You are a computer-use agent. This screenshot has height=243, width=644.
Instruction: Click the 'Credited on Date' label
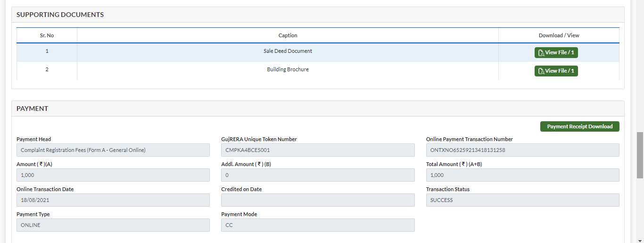point(241,189)
